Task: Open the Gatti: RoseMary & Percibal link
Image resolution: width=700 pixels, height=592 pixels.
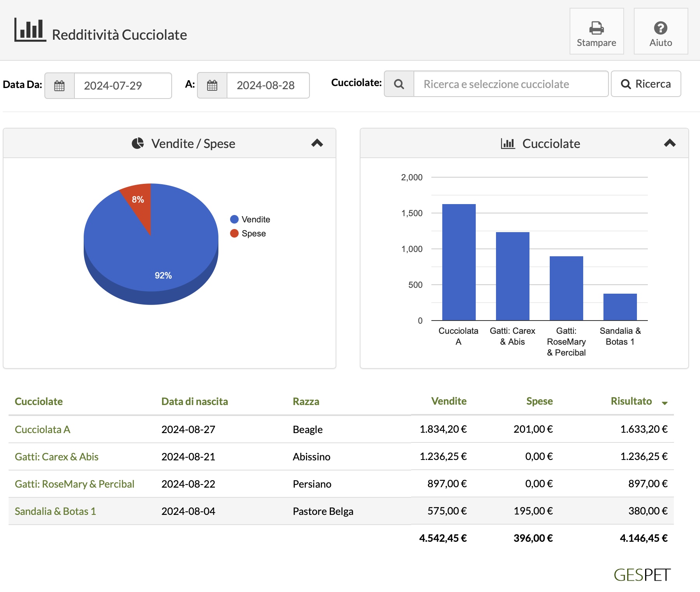Action: pyautogui.click(x=75, y=484)
